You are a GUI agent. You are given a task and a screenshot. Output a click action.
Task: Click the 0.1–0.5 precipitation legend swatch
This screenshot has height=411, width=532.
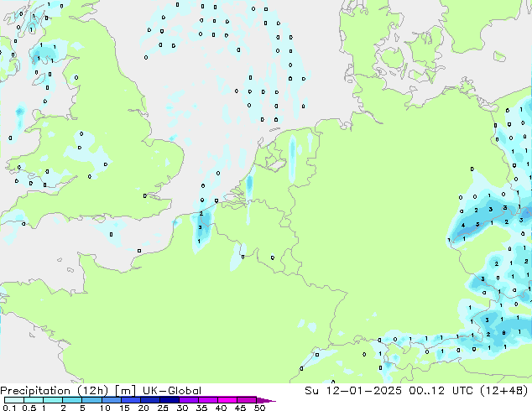(x=14, y=400)
